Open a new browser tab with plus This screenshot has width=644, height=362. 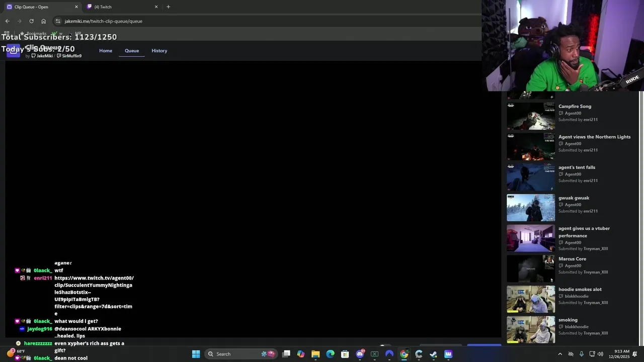168,7
